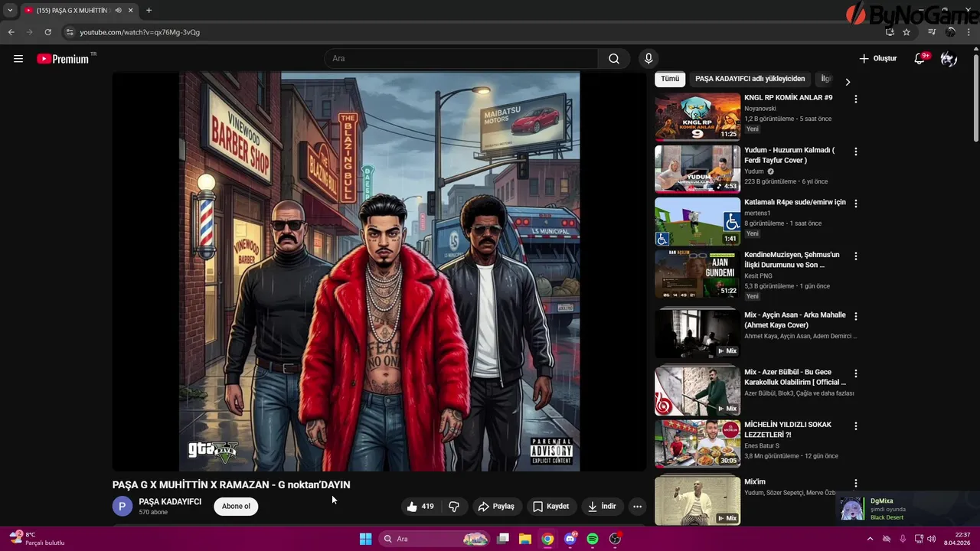This screenshot has height=551, width=980.
Task: Start voice search with microphone icon
Action: 648,59
